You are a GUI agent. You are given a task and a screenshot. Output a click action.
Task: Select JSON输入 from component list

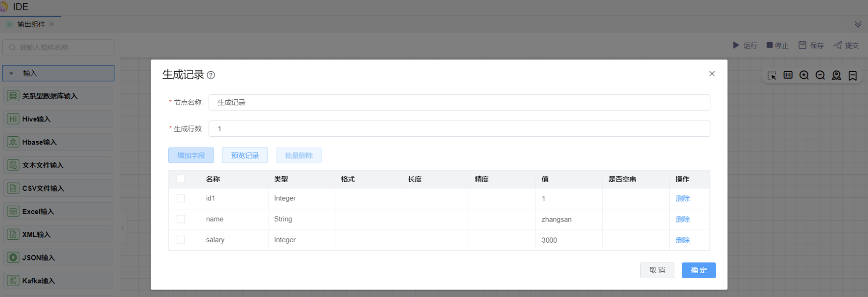38,258
